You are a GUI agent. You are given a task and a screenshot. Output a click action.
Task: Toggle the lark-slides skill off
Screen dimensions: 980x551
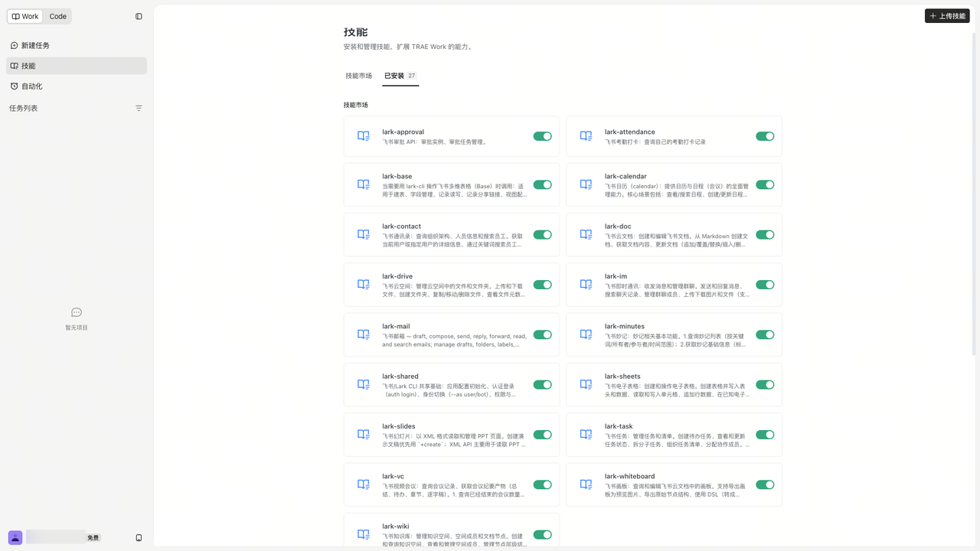pos(543,435)
